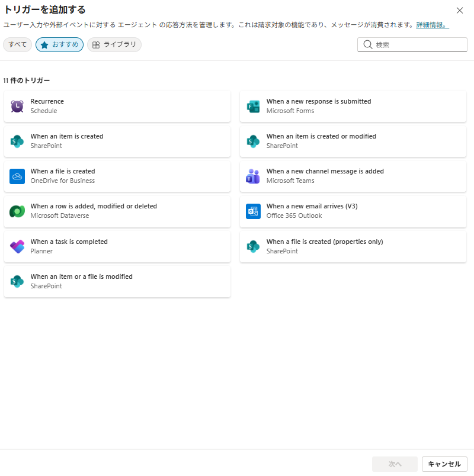This screenshot has height=476, width=474.
Task: Click the Office 365 Outlook icon
Action: tap(253, 211)
